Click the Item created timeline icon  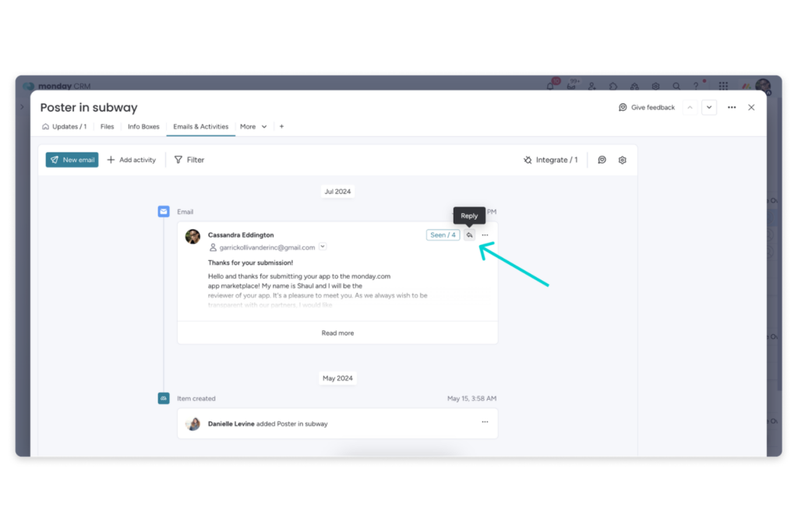tap(164, 398)
